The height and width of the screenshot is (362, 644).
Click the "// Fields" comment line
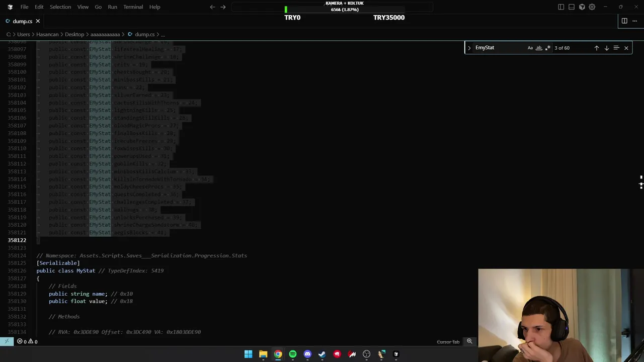point(63,286)
